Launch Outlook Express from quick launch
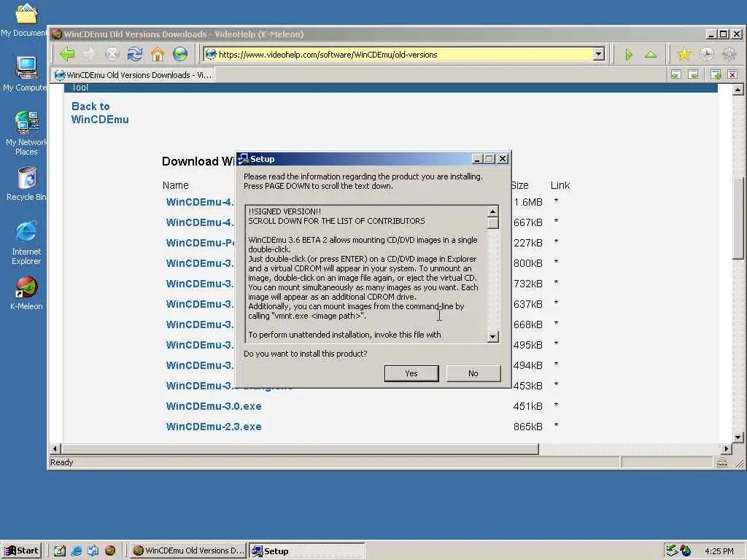The height and width of the screenshot is (560, 747). point(93,551)
